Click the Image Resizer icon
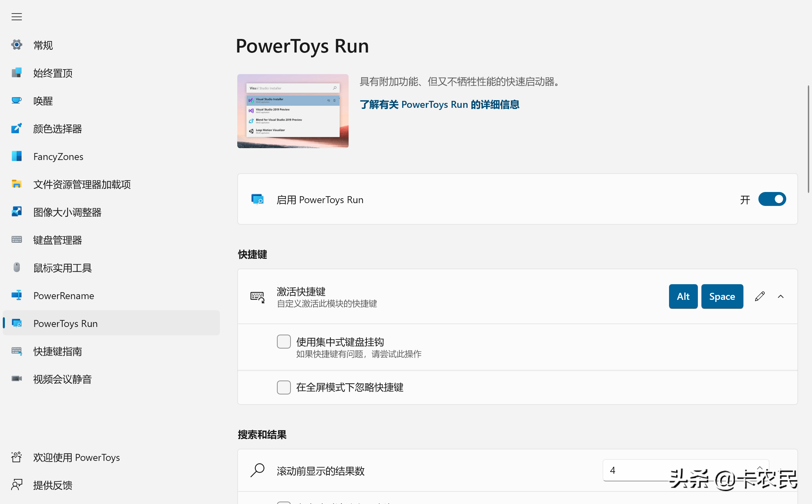 (x=16, y=212)
